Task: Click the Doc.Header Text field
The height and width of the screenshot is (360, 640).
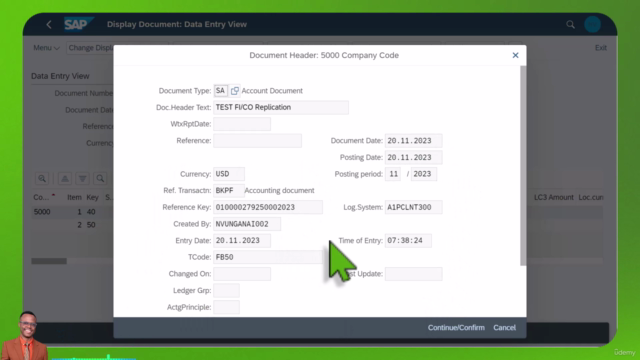Action: [x=281, y=107]
